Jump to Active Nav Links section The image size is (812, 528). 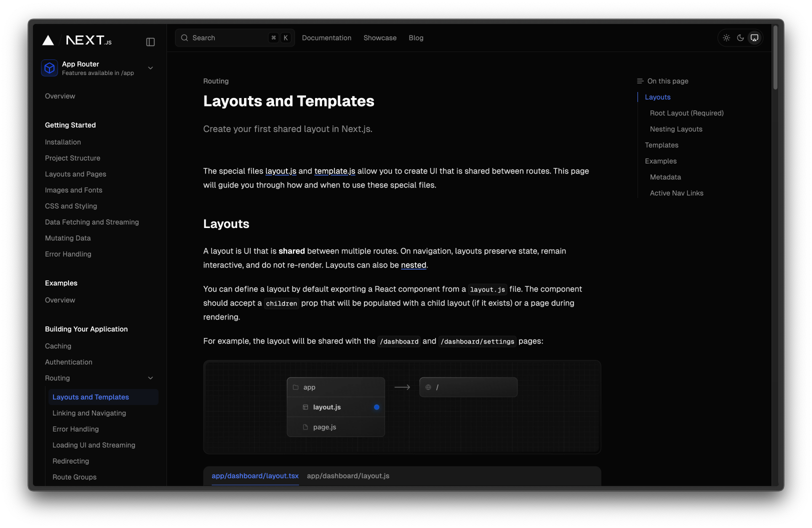coord(676,193)
